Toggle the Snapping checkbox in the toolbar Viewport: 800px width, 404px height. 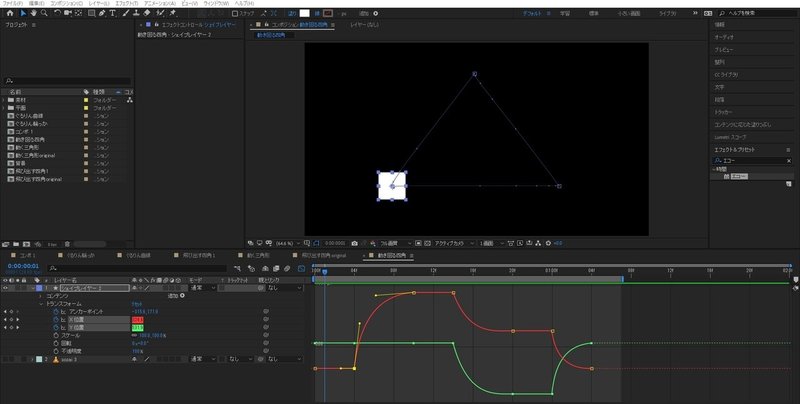tap(235, 14)
